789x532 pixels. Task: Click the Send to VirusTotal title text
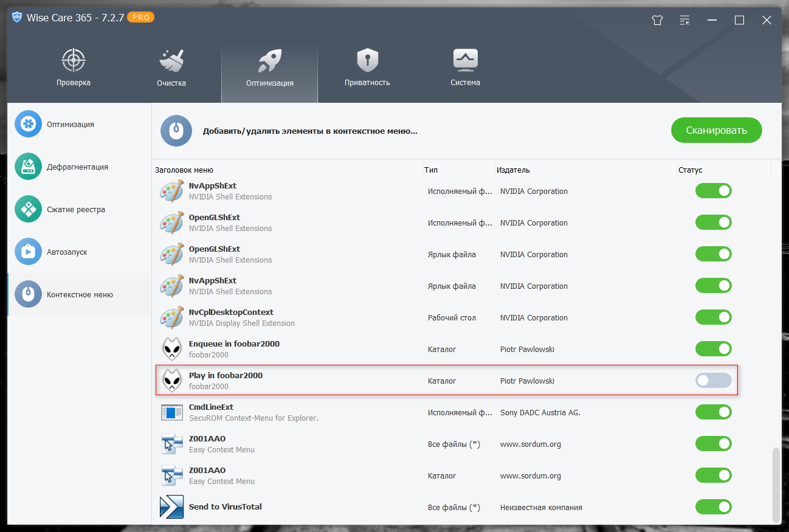226,506
